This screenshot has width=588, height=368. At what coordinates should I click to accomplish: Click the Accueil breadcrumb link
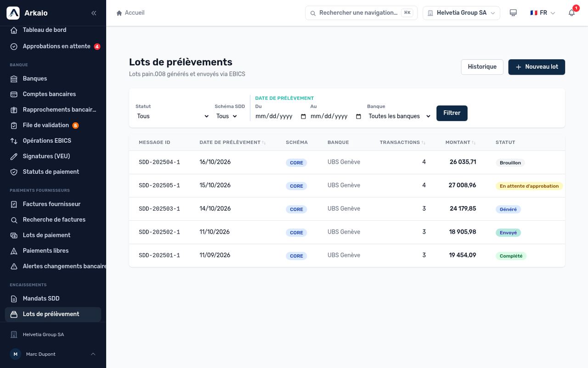(135, 13)
